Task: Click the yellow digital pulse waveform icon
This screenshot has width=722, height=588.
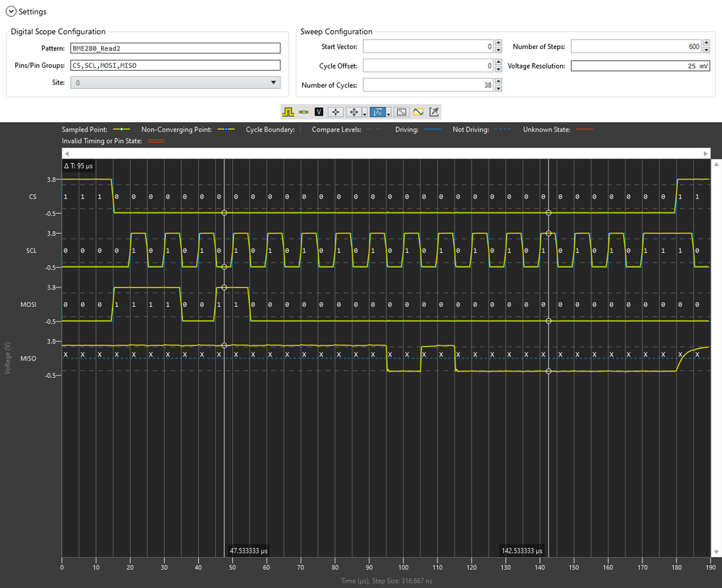Action: [288, 112]
